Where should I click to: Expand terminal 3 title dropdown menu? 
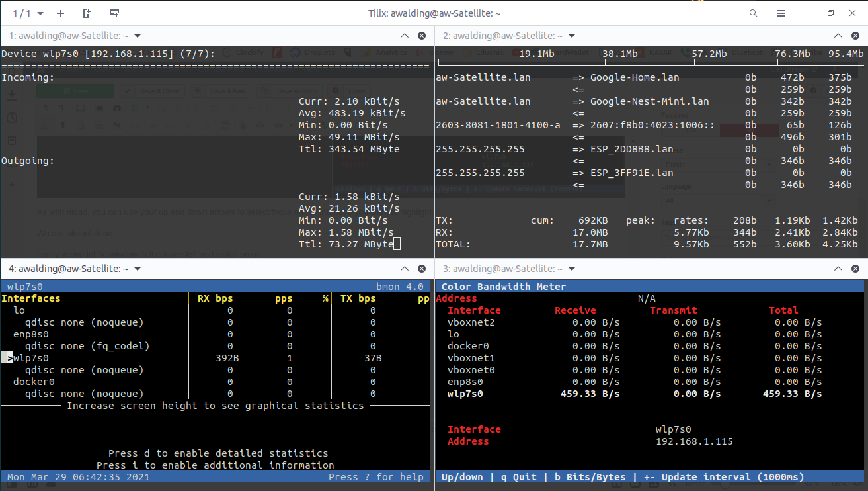click(x=572, y=269)
